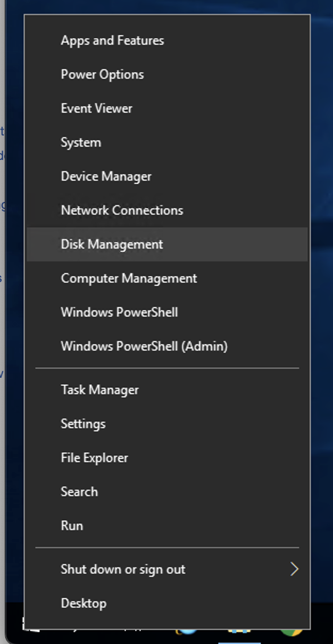The width and height of the screenshot is (333, 644).
Task: Start Windows PowerShell (Admin)
Action: (144, 346)
